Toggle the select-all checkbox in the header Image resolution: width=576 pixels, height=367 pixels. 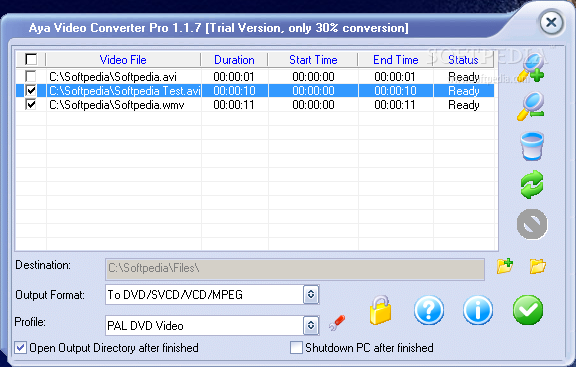point(31,59)
